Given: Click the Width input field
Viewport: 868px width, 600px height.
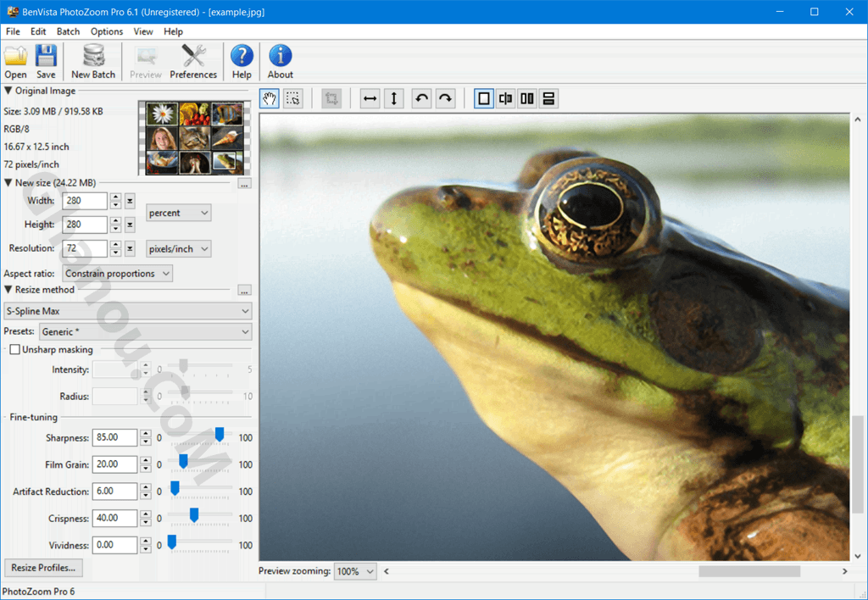Looking at the screenshot, I should (85, 201).
